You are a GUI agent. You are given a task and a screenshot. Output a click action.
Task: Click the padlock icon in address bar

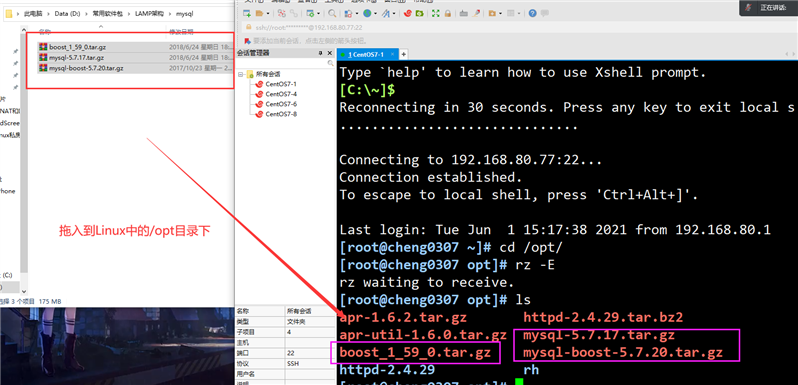click(248, 26)
